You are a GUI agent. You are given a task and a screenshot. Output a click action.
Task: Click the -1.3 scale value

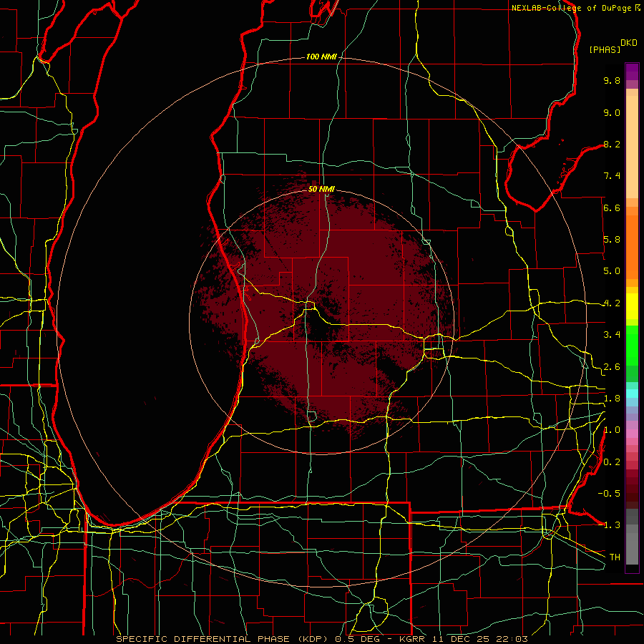coord(609,525)
